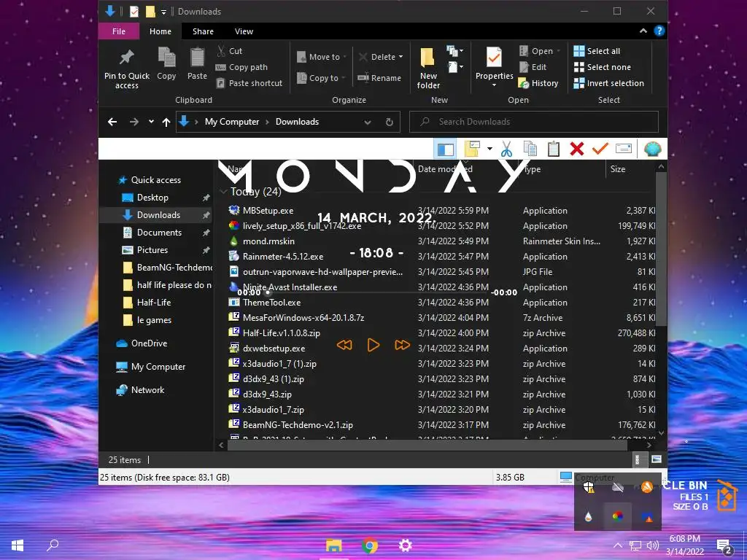Click Open in the Open group
The image size is (747, 560).
coord(540,51)
